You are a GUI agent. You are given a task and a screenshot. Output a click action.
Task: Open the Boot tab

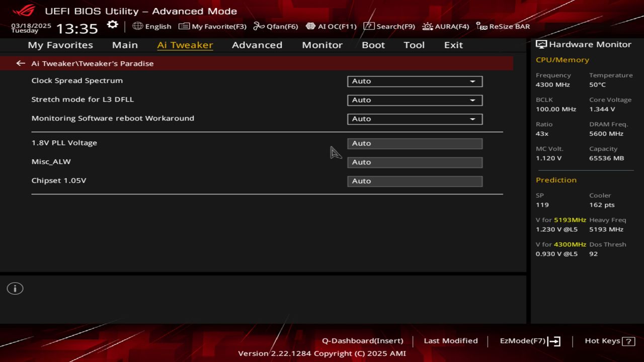(373, 45)
